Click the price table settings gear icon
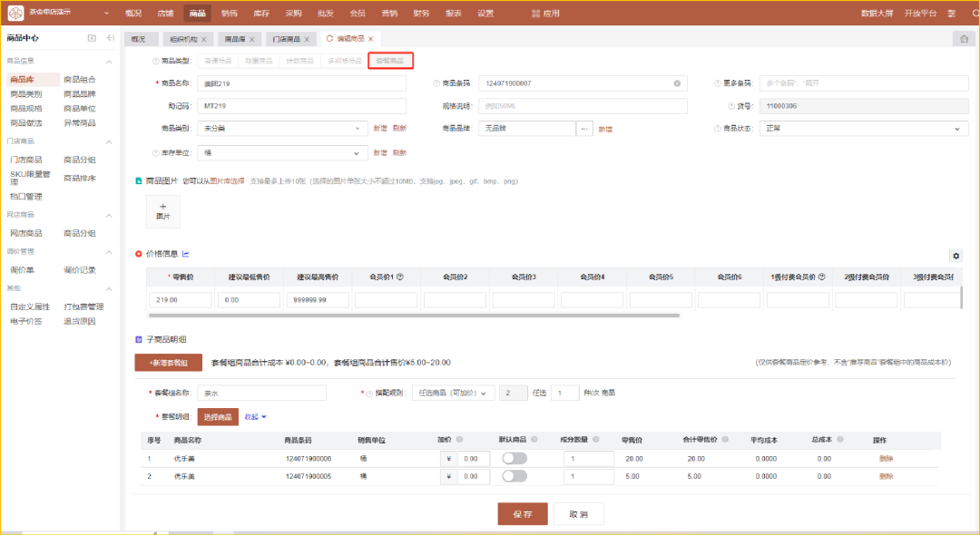This screenshot has height=535, width=980. [x=955, y=257]
